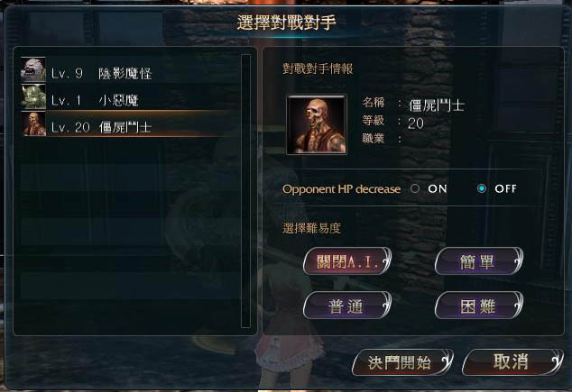This screenshot has height=392, width=572.
Task: Cancel with the 取消 button
Action: pyautogui.click(x=512, y=362)
